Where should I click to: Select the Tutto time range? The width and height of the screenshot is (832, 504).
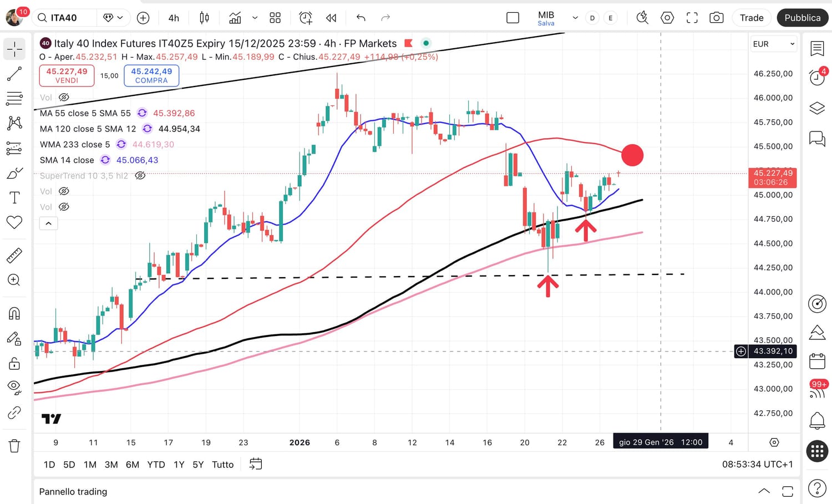pyautogui.click(x=223, y=465)
